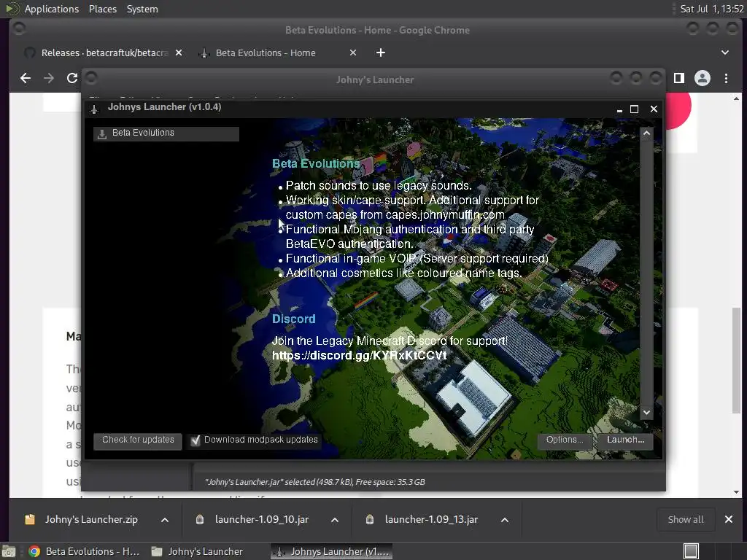Toggle Chrome side panel icon
Viewport: 747px width, 560px height.
click(679, 78)
